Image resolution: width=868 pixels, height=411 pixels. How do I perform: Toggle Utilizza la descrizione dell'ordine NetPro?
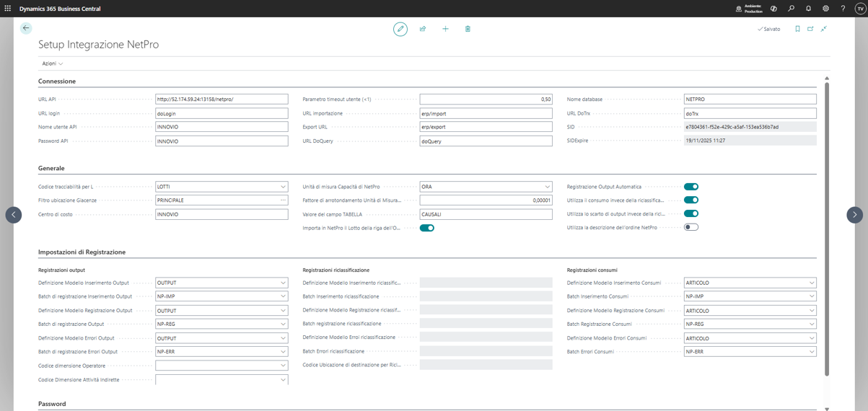(x=691, y=227)
